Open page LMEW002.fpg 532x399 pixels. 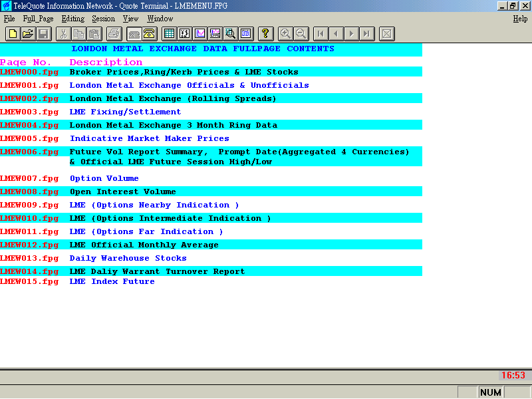pos(29,98)
